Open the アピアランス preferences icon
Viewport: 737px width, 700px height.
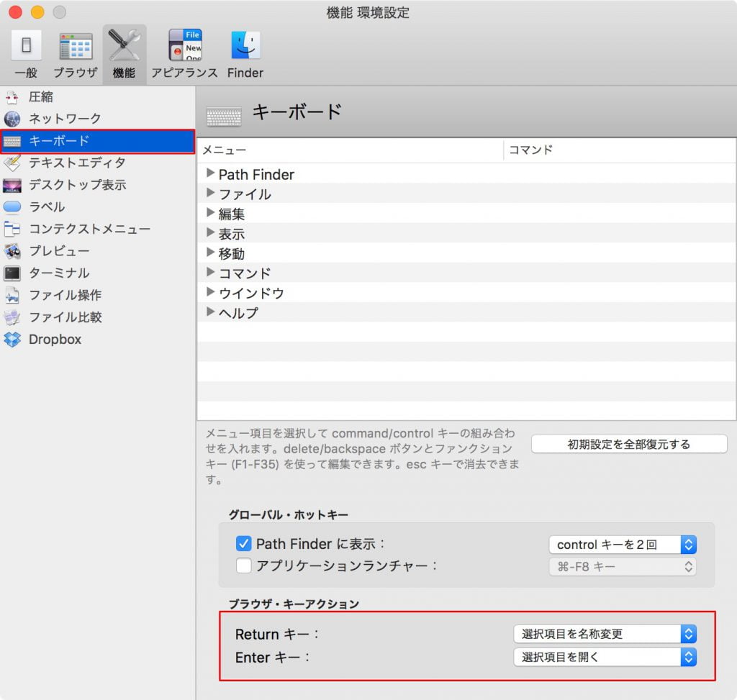coord(185,45)
